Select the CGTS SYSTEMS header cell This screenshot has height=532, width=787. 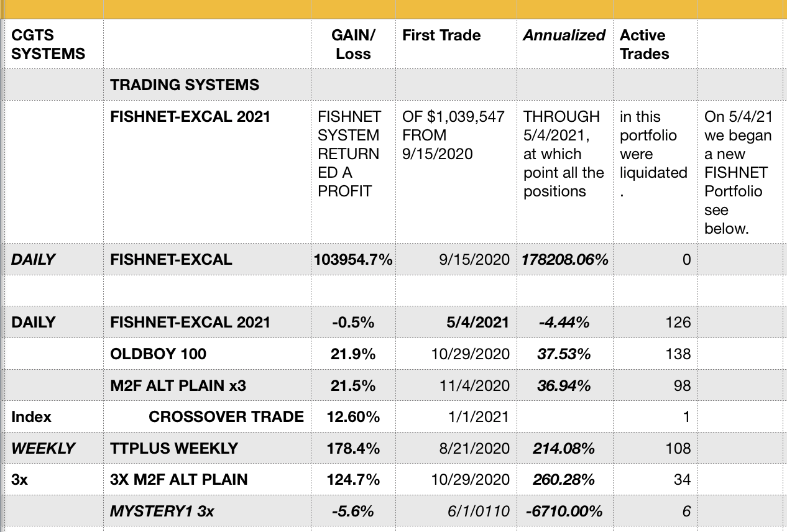click(48, 45)
